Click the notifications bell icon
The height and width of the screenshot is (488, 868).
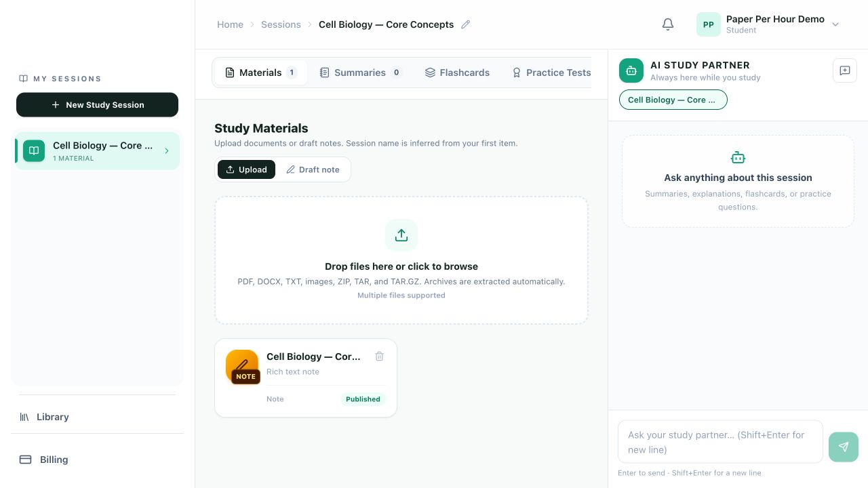pyautogui.click(x=668, y=24)
